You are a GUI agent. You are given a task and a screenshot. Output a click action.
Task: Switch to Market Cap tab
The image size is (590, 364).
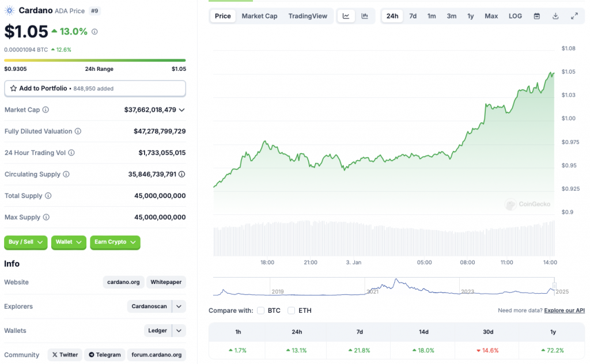259,16
